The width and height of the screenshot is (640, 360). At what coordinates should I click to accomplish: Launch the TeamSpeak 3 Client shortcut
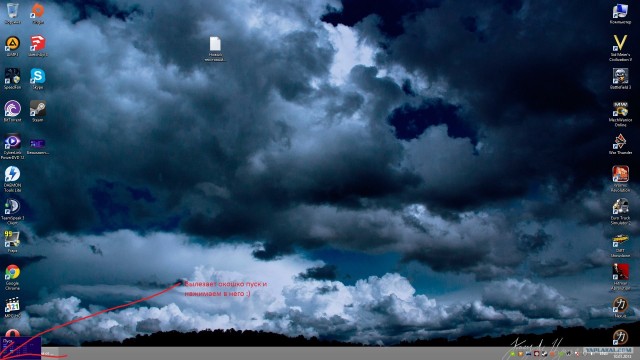click(x=12, y=211)
